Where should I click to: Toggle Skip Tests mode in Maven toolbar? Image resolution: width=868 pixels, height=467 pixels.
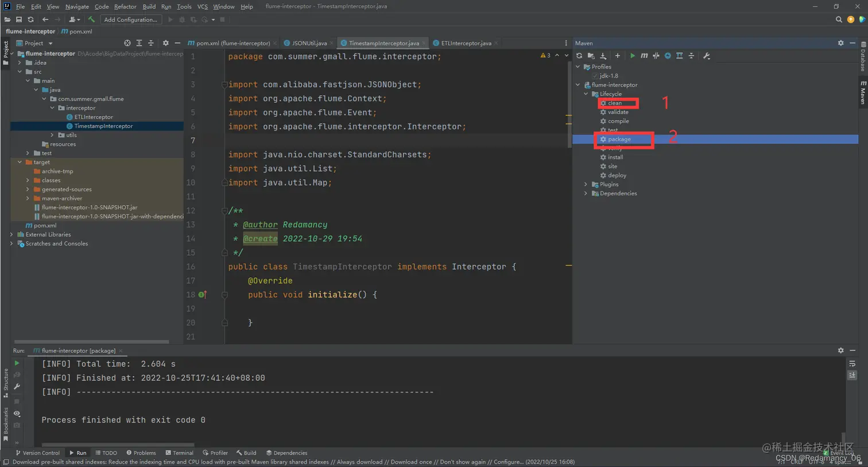pyautogui.click(x=668, y=56)
